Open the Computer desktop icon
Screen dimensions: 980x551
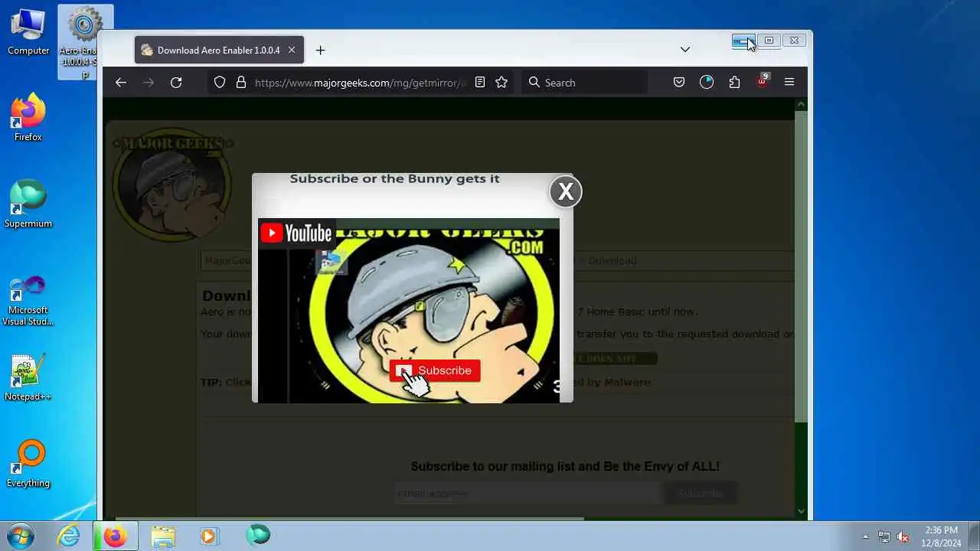(x=28, y=32)
